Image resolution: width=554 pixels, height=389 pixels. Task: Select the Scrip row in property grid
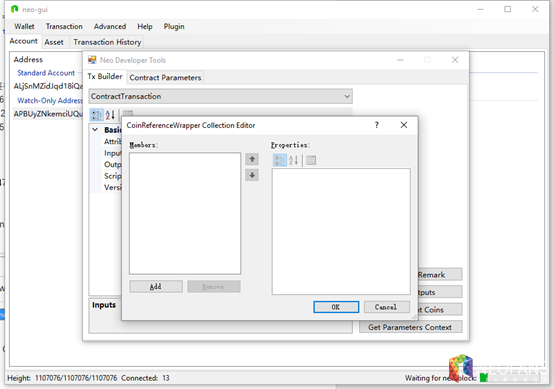coord(112,176)
